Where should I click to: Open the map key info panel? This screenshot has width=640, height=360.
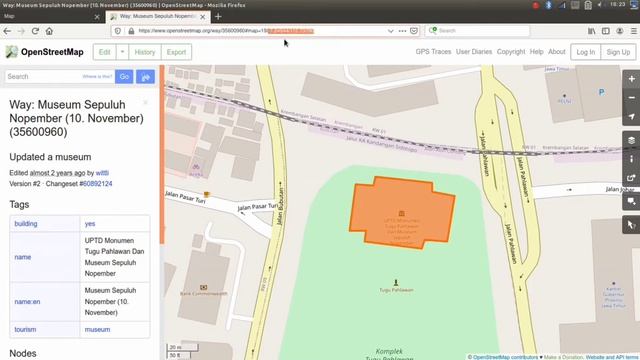click(631, 159)
